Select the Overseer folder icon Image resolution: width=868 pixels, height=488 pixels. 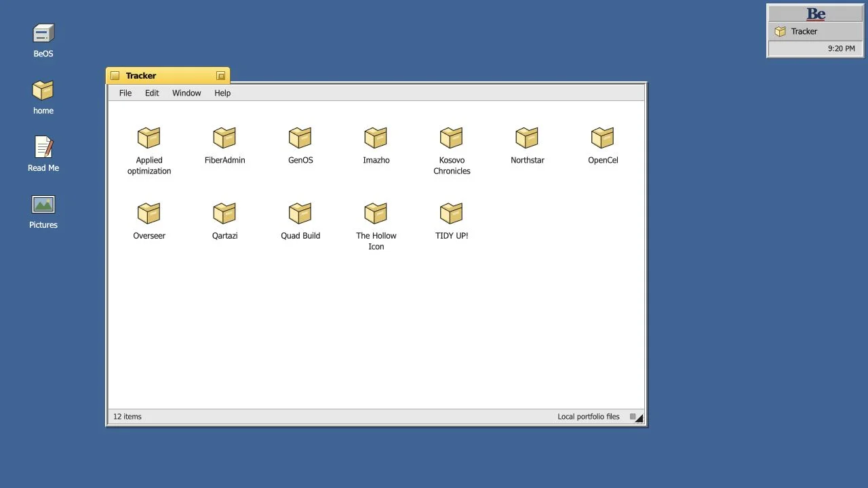149,213
